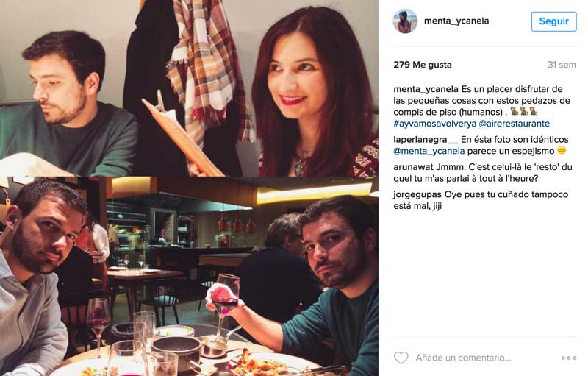
Task: Click the Seguir follow button
Action: [554, 21]
